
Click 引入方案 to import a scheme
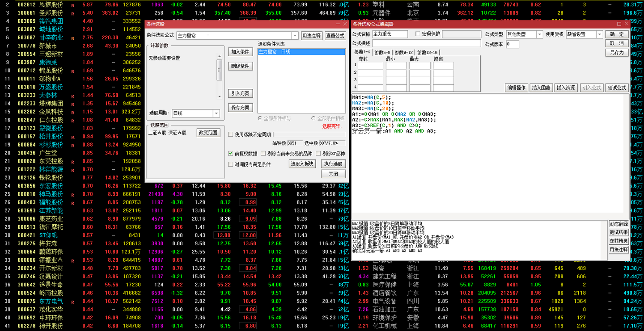pos(241,93)
